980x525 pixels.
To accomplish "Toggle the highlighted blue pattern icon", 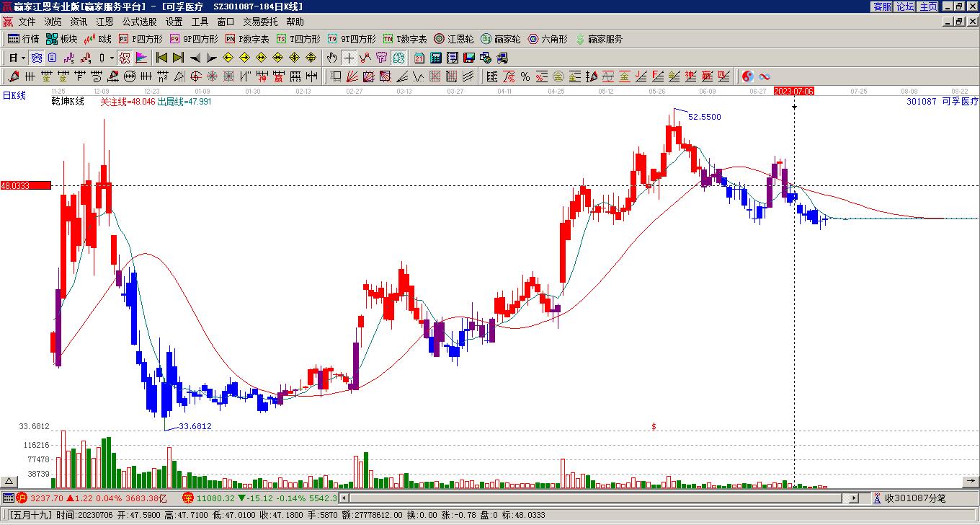I will click(36, 58).
